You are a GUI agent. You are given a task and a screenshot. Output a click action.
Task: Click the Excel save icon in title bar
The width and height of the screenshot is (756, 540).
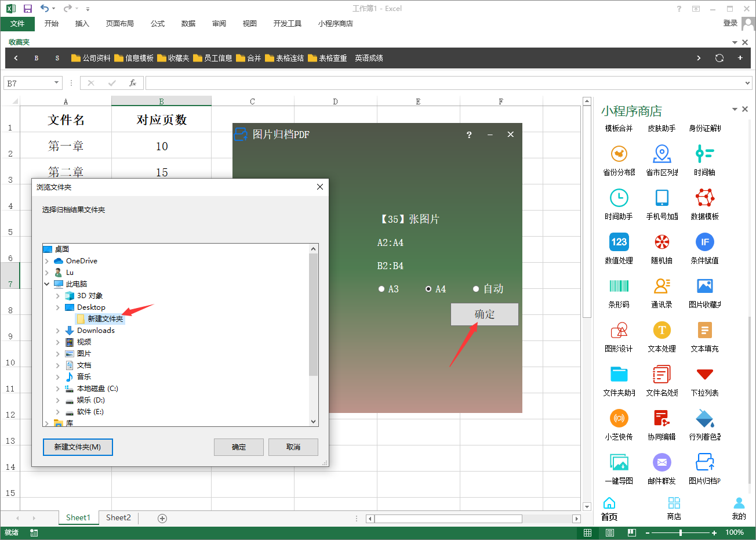tap(27, 9)
